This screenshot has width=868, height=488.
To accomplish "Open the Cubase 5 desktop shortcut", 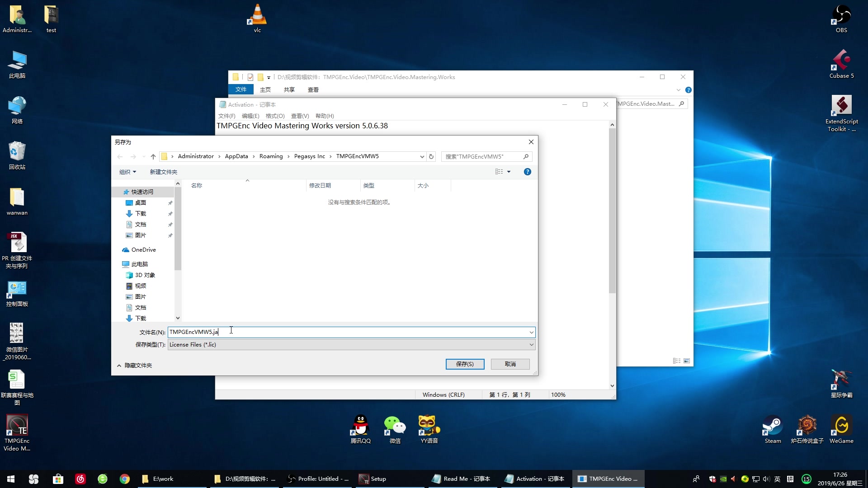I will 841,64.
